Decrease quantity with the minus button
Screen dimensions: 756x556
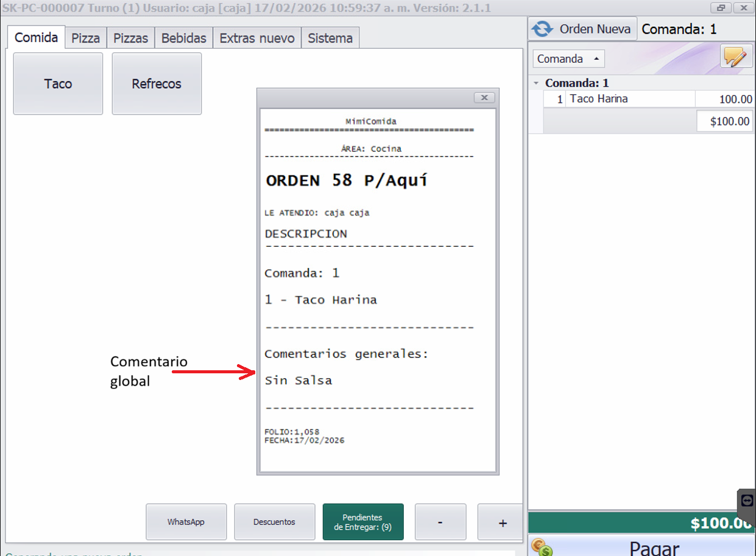coord(440,522)
